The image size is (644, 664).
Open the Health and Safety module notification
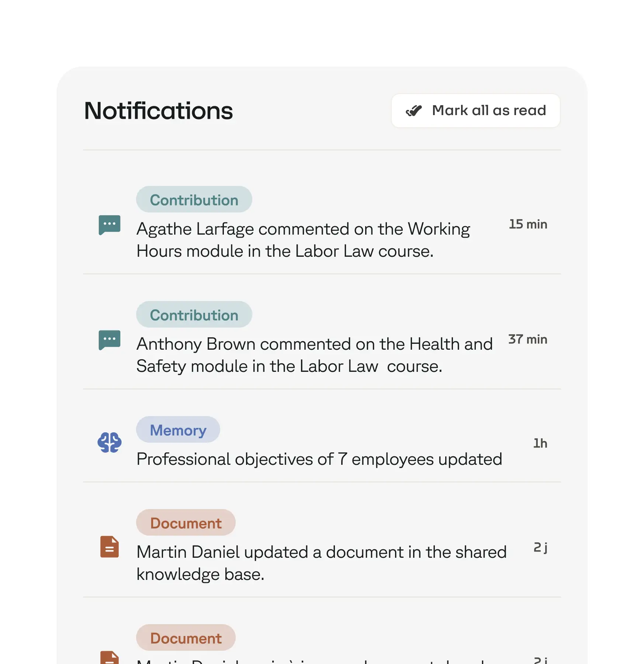click(x=314, y=355)
